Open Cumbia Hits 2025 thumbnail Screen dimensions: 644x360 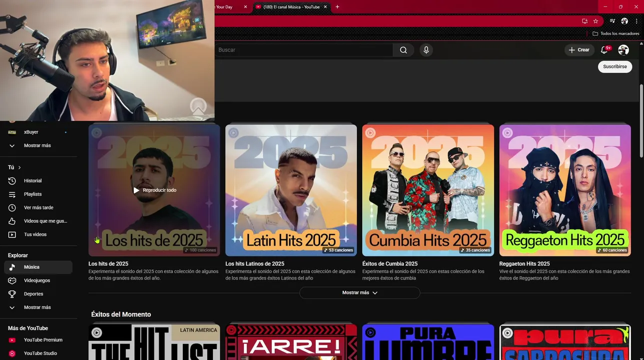(x=428, y=190)
